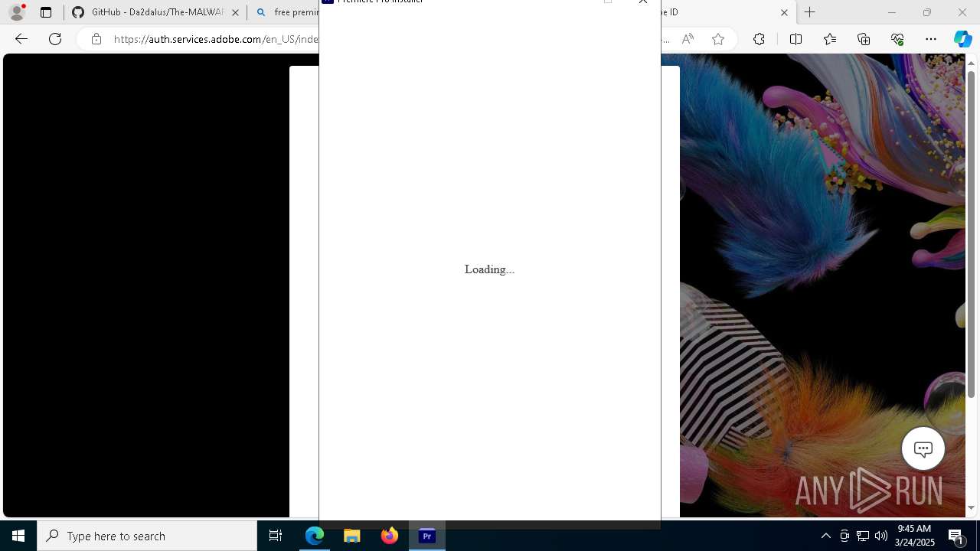The width and height of the screenshot is (980, 551).
Task: Open the Edge tab actions menu
Action: click(x=46, y=12)
